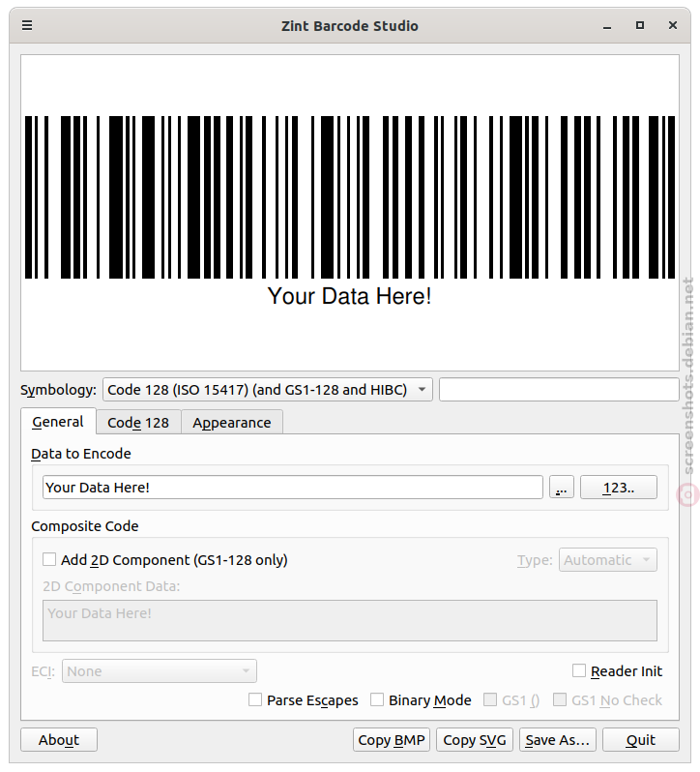Switch to the General tab
This screenshot has height=772, width=700.
[58, 422]
